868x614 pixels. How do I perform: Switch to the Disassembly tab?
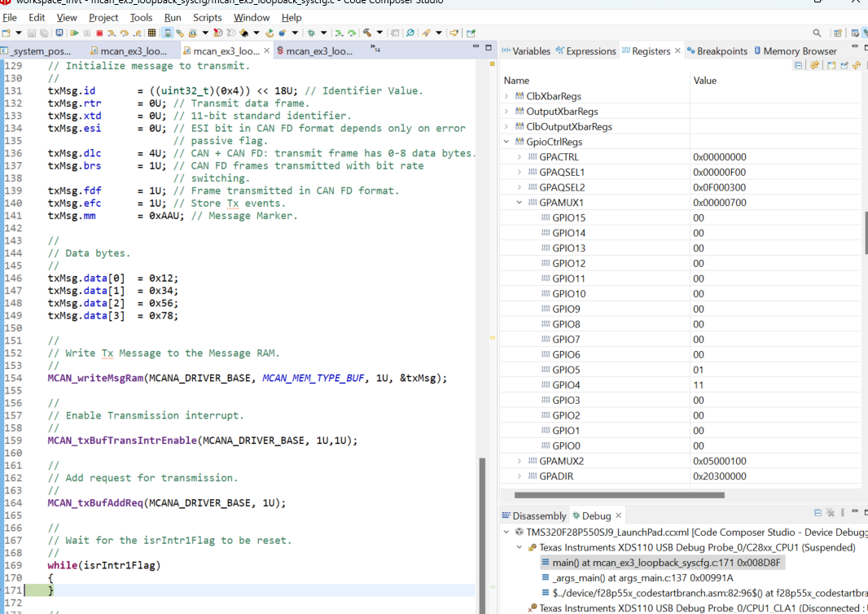pyautogui.click(x=538, y=515)
